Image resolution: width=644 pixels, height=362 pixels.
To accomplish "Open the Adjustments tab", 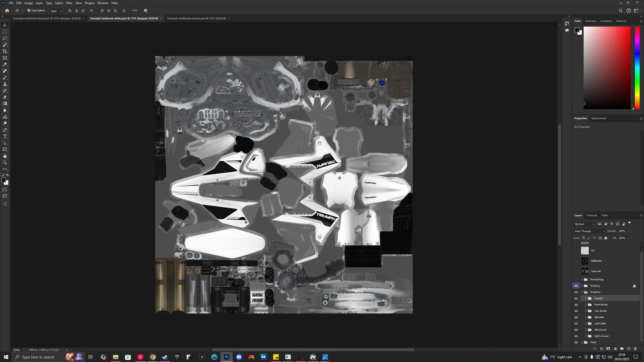I will [x=599, y=118].
